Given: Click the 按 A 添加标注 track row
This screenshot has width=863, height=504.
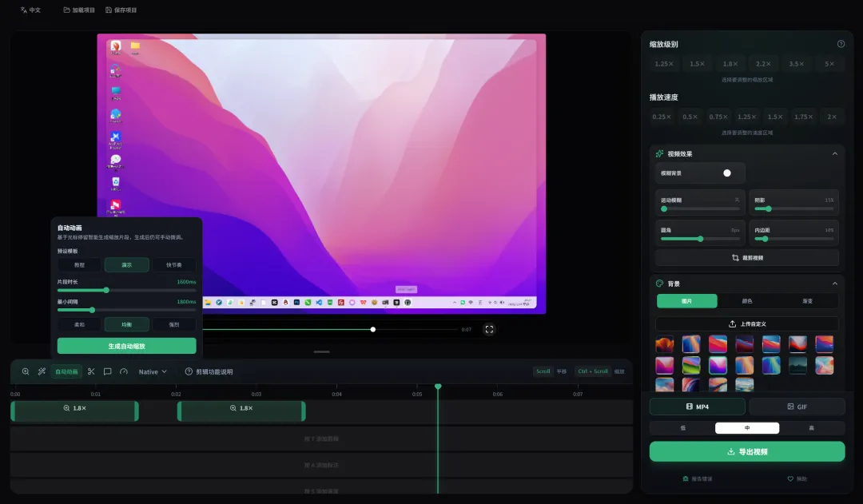Looking at the screenshot, I should (x=321, y=466).
